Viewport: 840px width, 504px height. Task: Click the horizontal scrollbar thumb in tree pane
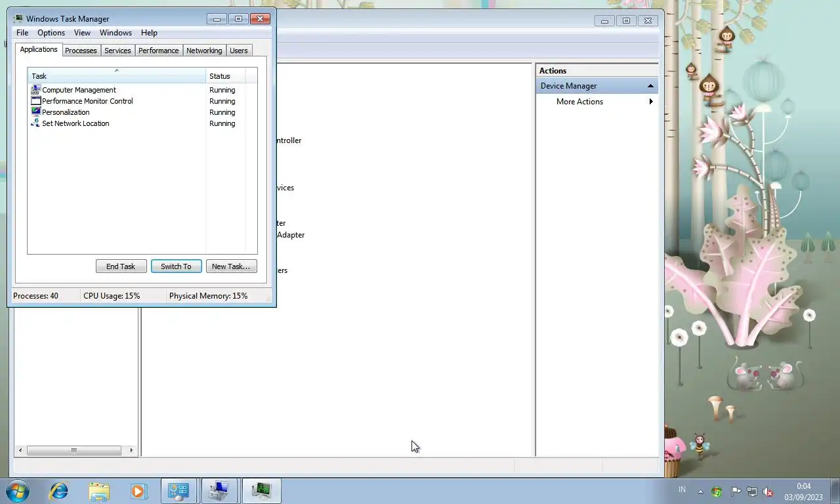[x=73, y=450]
